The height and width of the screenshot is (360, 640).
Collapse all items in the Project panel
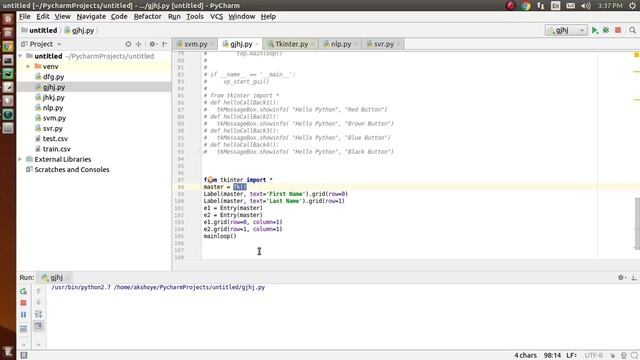tap(138, 44)
